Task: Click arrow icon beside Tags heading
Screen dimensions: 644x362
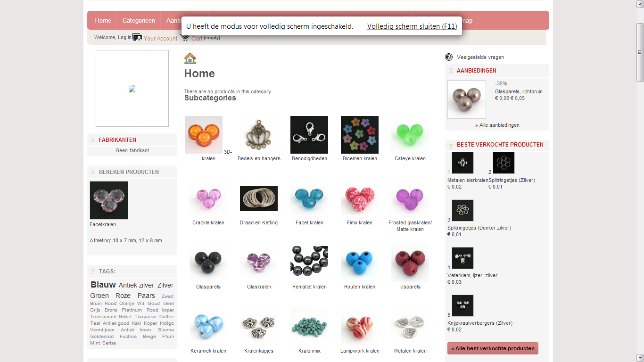Action: tap(93, 271)
